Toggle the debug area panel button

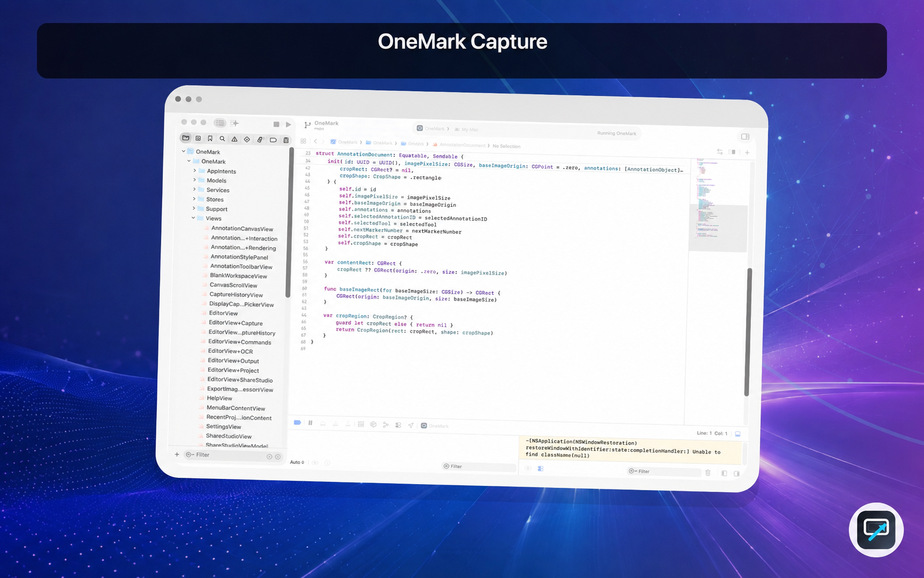click(738, 433)
